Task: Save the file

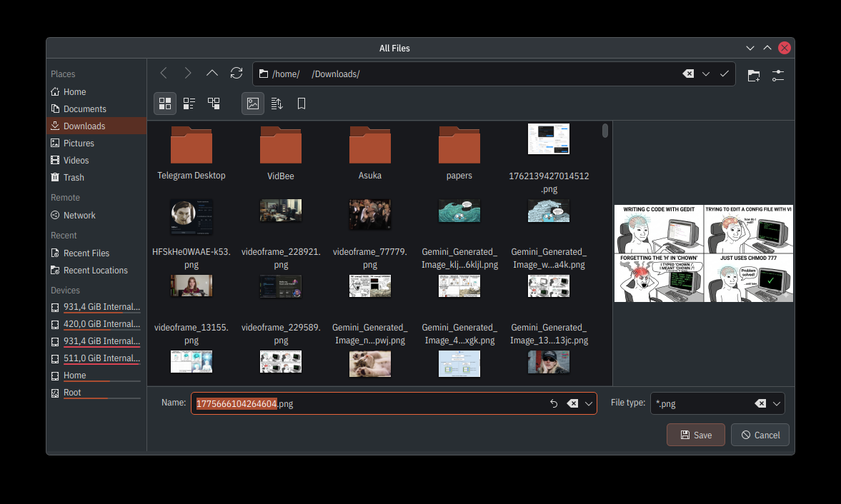Action: pos(696,435)
